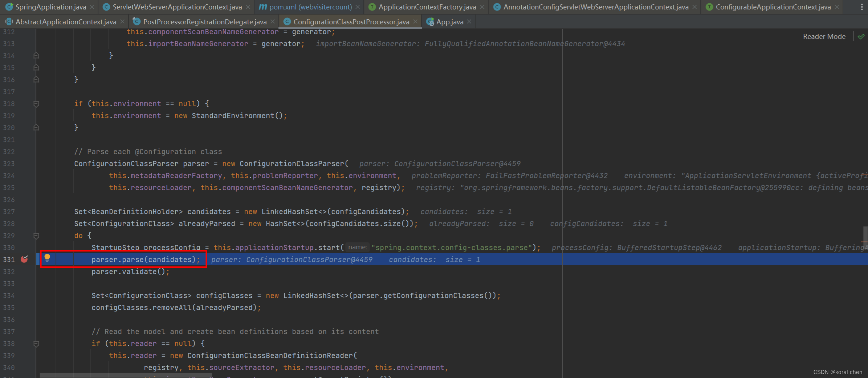Click 'processConfig: BufferedStartupStep@4462' inline value
Viewport: 868px width, 378px height.
(637, 248)
